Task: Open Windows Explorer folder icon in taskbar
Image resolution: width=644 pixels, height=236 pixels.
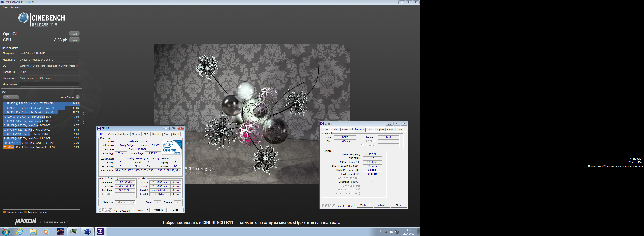Action: 33,232
